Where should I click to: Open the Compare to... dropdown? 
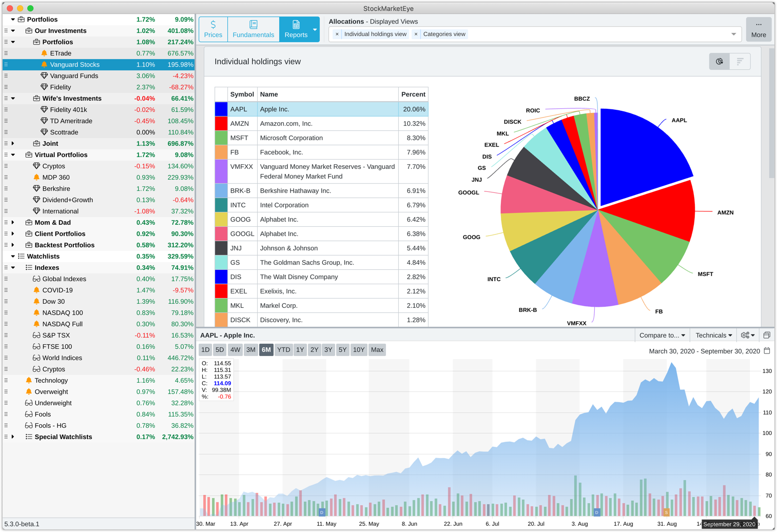click(662, 335)
